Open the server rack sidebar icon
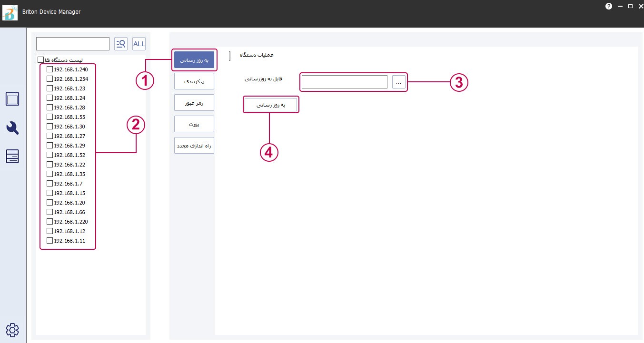The image size is (644, 343). 12,156
